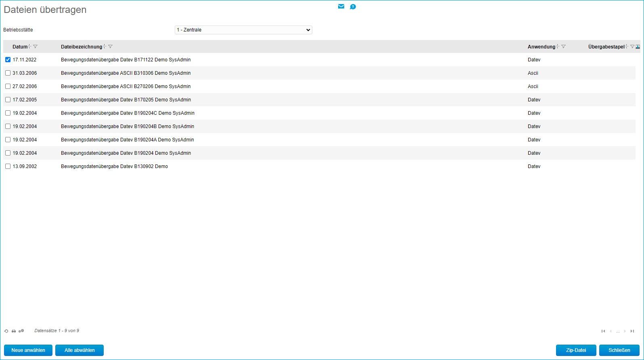The height and width of the screenshot is (360, 644).
Task: Click upload icon beside Übergabestapel header
Action: click(x=638, y=47)
